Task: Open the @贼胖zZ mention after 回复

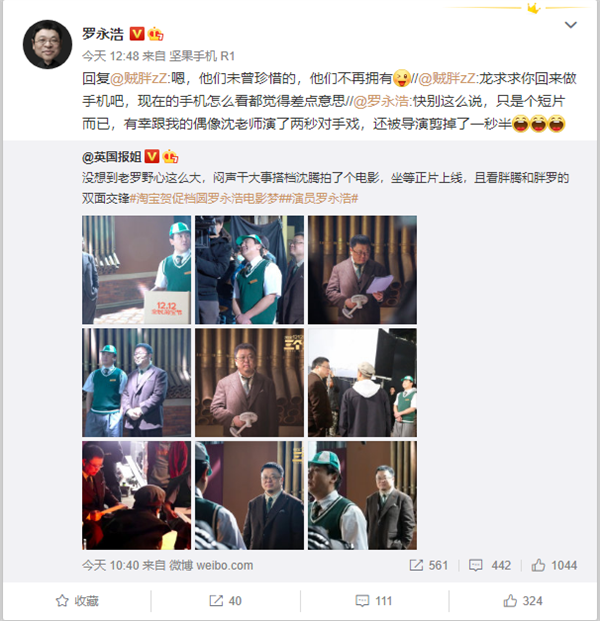Action: [x=138, y=78]
